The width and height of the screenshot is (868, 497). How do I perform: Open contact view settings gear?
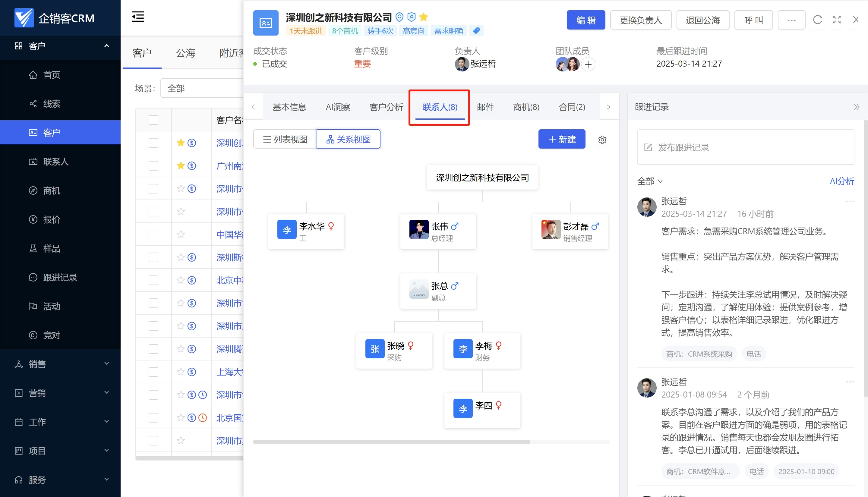pyautogui.click(x=602, y=139)
